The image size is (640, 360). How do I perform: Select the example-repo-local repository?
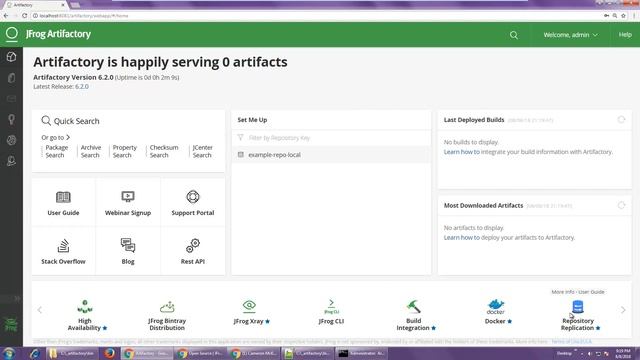tap(331, 155)
